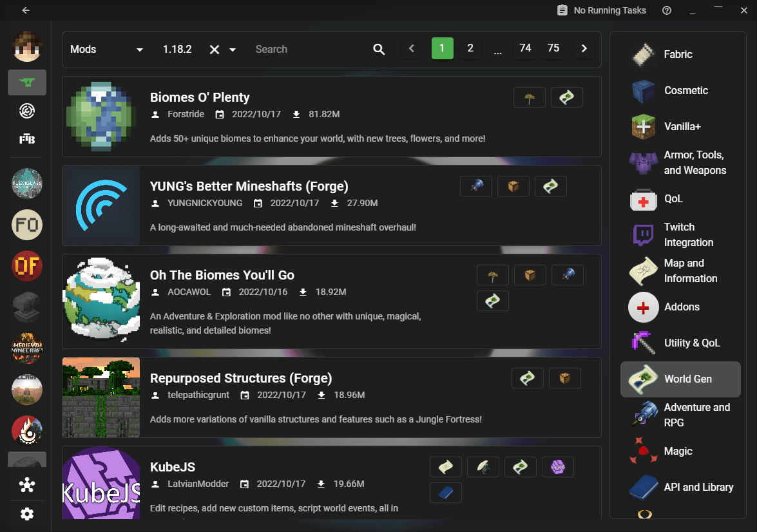Click the map tag on Repurposed Structures

[x=528, y=378]
